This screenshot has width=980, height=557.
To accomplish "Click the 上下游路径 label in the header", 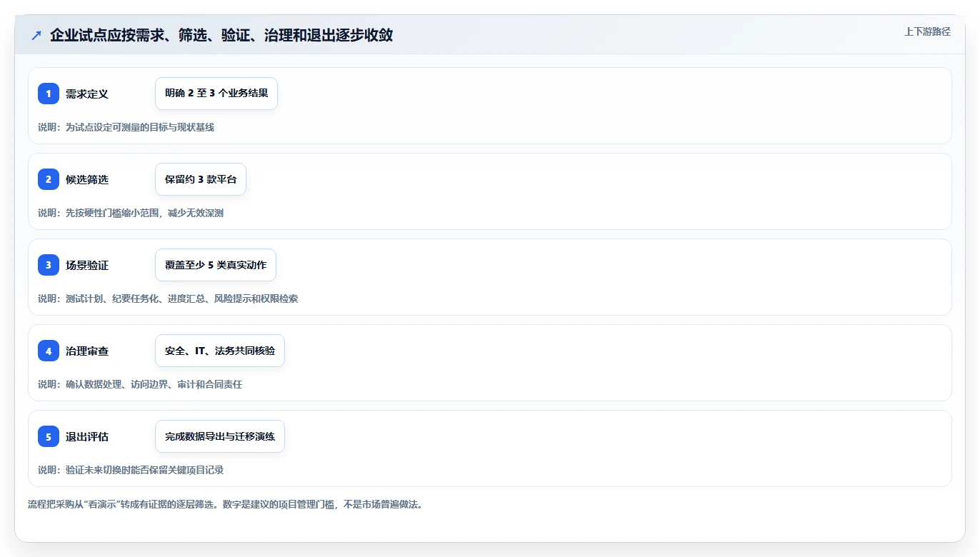I will tap(927, 31).
